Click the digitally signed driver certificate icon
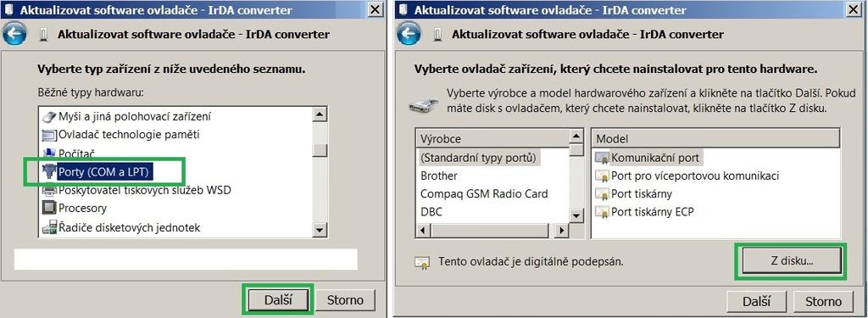Image resolution: width=868 pixels, height=318 pixels. (x=422, y=262)
